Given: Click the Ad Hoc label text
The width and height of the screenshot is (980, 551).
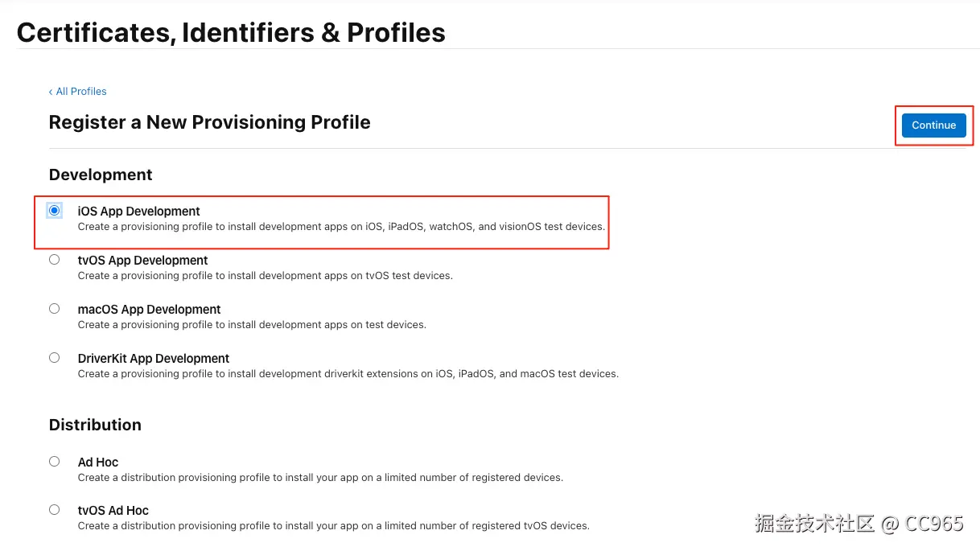Looking at the screenshot, I should point(97,463).
